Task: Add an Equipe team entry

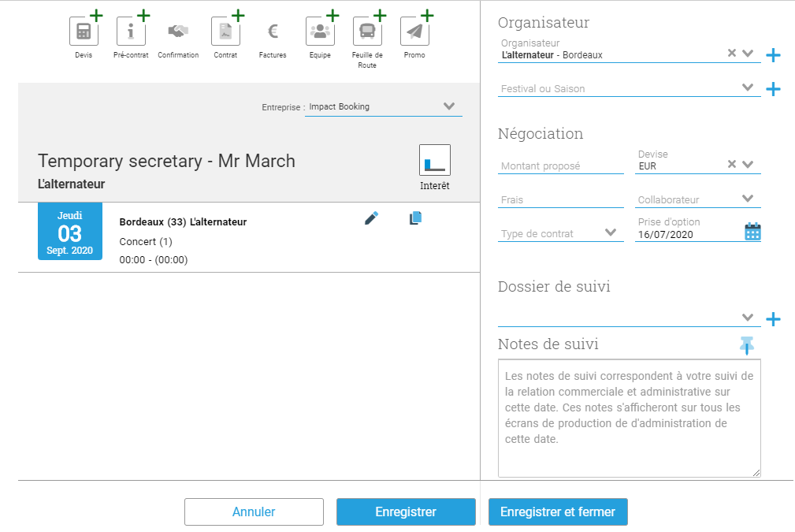Action: [x=320, y=32]
